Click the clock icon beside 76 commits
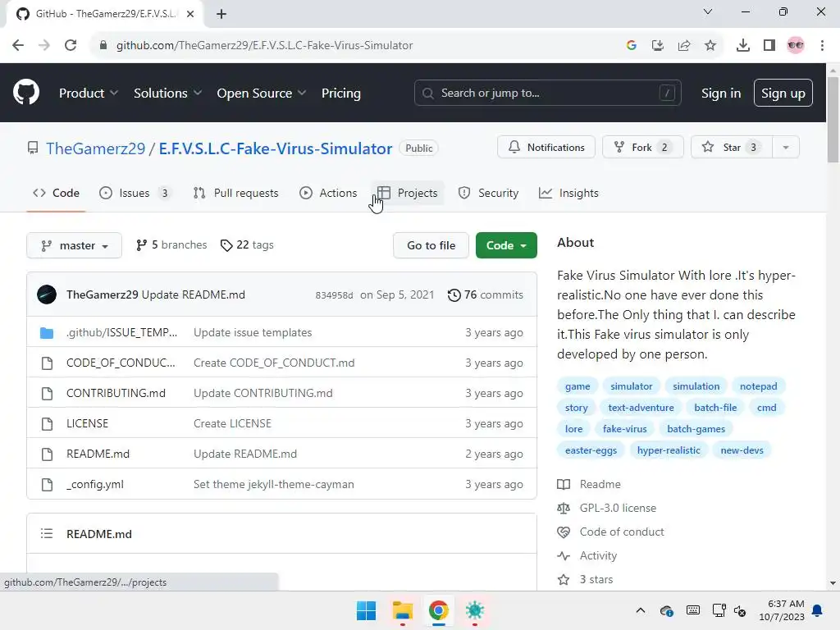The width and height of the screenshot is (840, 630). [454, 294]
